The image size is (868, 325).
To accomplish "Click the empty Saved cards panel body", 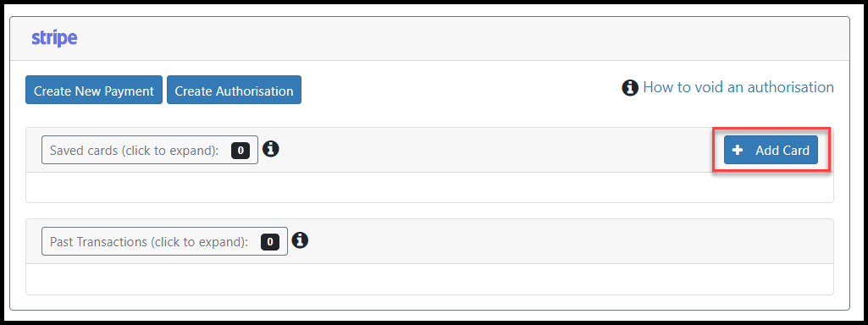I will 429,187.
